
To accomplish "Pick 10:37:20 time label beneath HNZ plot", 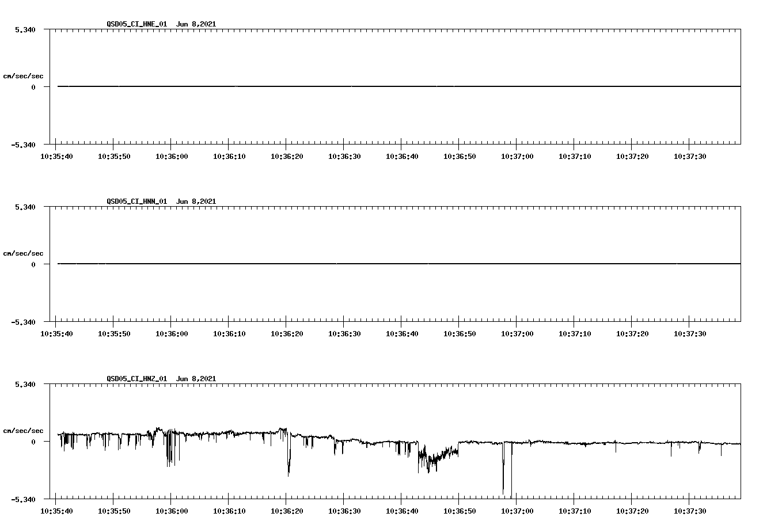I will [x=632, y=511].
